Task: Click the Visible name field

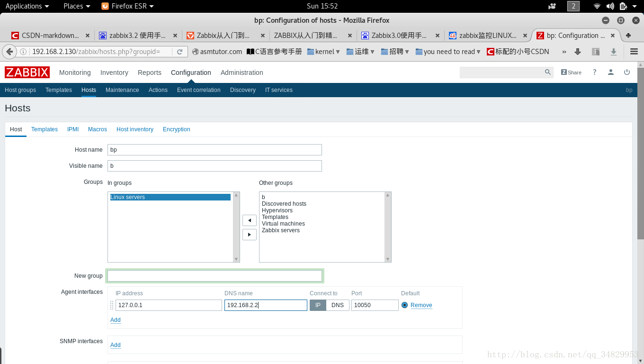Action: coord(215,166)
